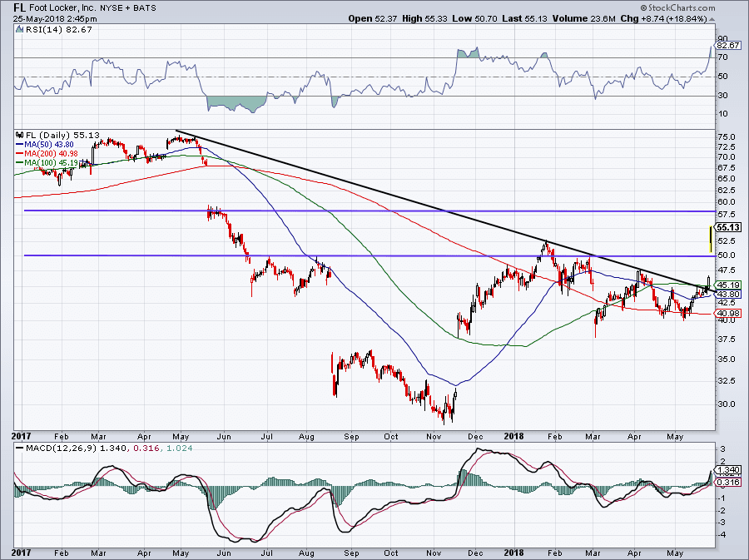Click the Nov label on price panel axis
The width and height of the screenshot is (749, 560).
pos(434,436)
